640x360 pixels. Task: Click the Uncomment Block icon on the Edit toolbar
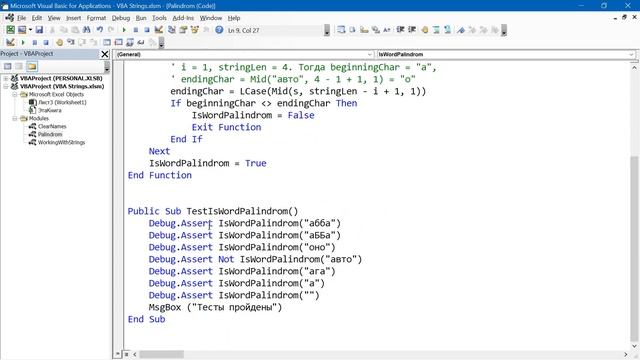coord(447,30)
